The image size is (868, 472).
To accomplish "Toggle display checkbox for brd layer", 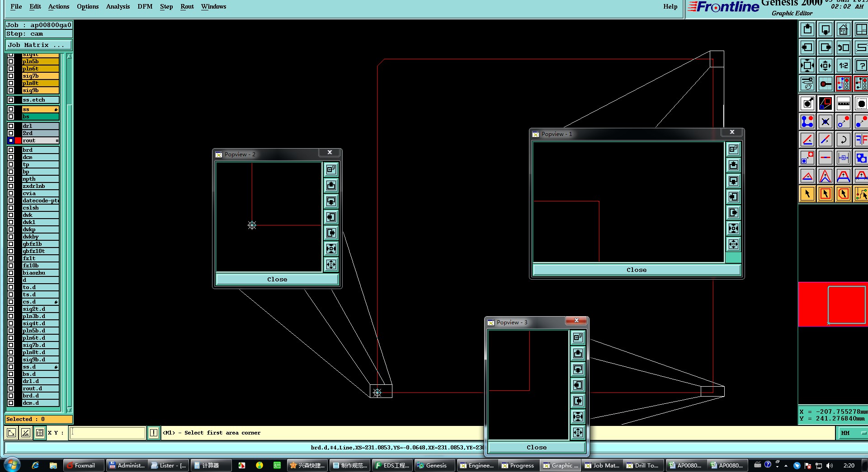I will [11, 150].
